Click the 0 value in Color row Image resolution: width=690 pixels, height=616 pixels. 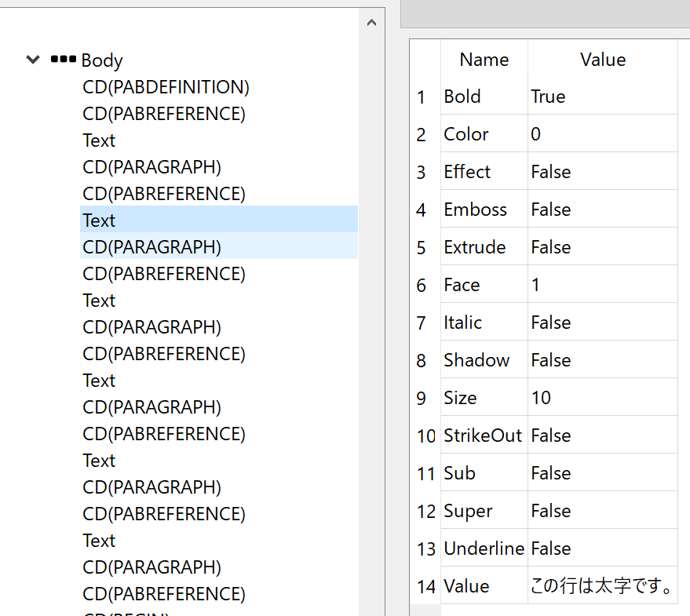602,134
